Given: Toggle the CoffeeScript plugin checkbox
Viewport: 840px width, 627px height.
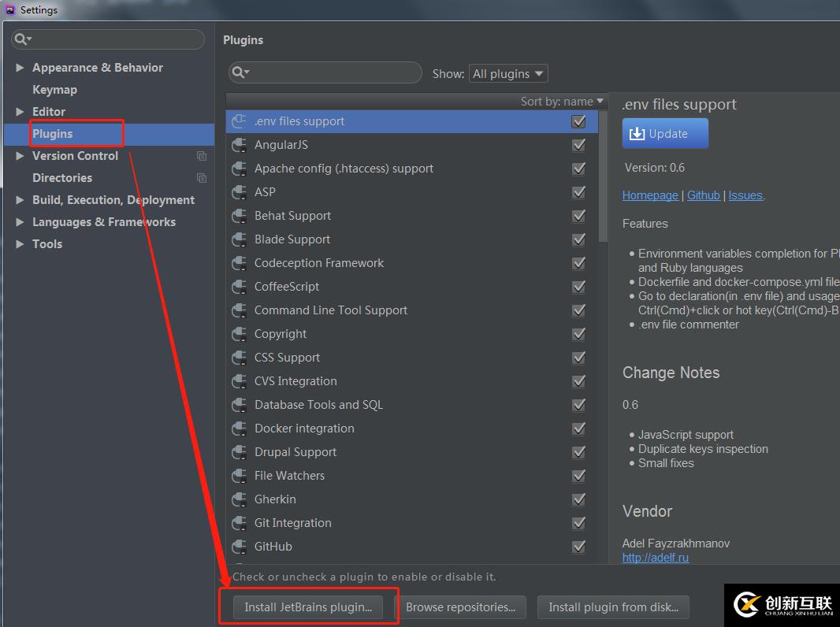Looking at the screenshot, I should [x=578, y=287].
